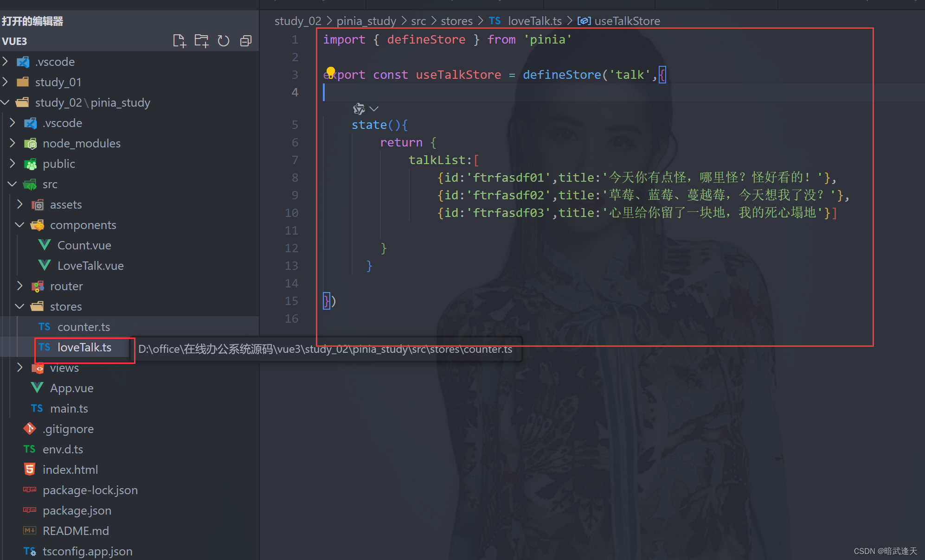Select loveTalk.ts in the stores folder
The height and width of the screenshot is (560, 925).
pos(84,347)
